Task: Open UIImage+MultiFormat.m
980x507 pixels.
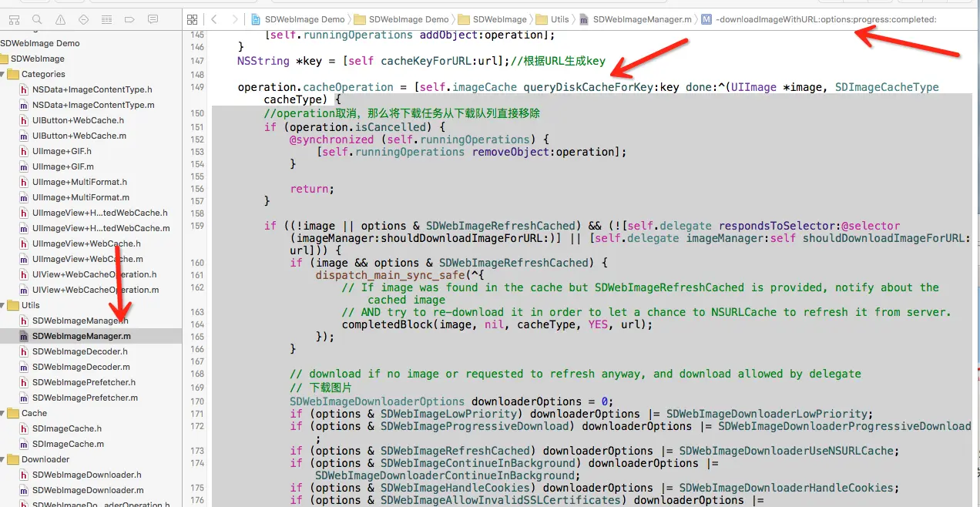Action: click(80, 197)
